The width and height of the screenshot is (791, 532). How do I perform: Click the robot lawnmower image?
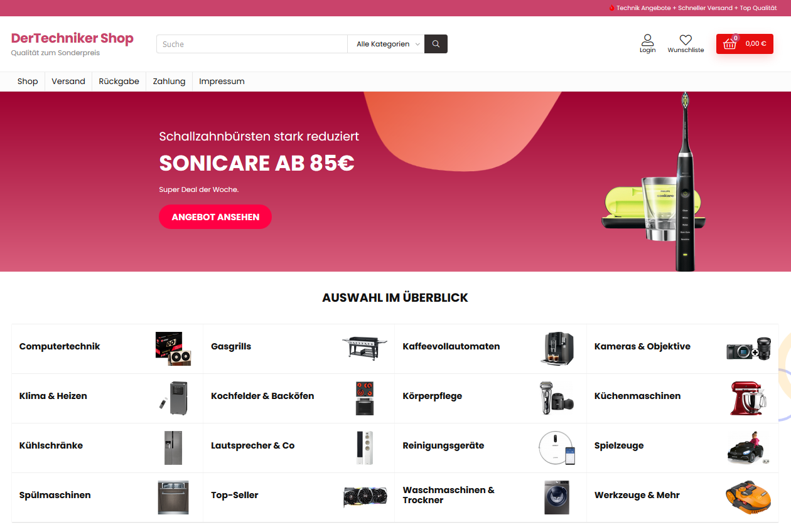point(748,497)
